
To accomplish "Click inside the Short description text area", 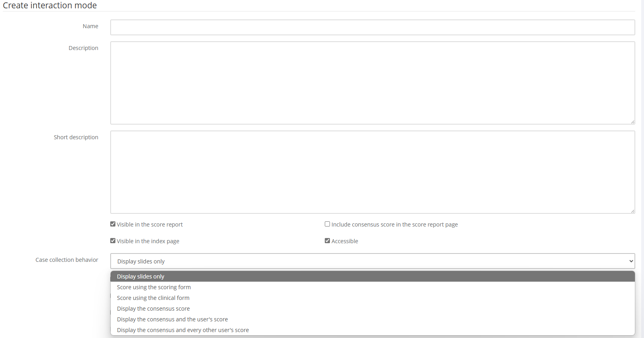I will click(x=372, y=172).
